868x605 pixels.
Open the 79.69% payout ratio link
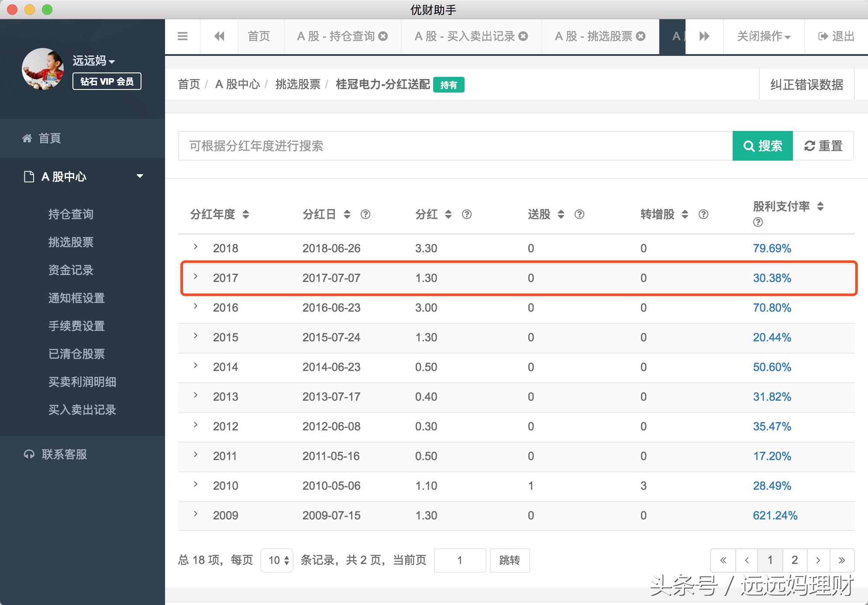(772, 248)
